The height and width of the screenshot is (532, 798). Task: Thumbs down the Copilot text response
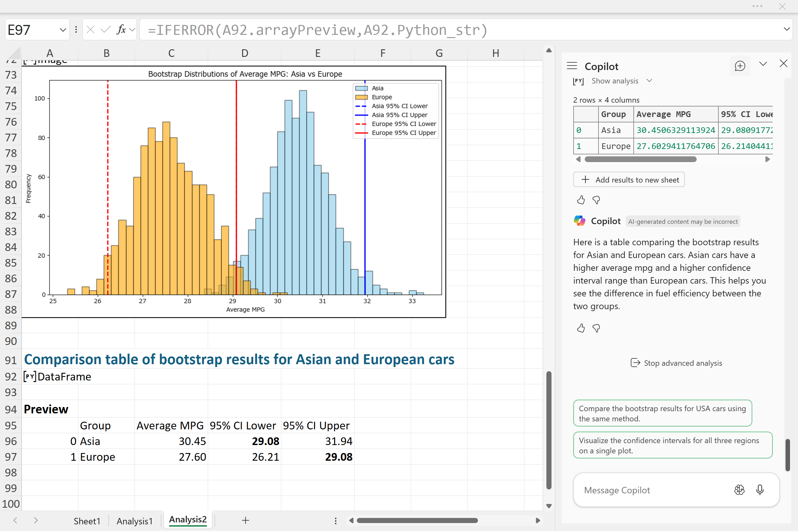click(x=596, y=328)
